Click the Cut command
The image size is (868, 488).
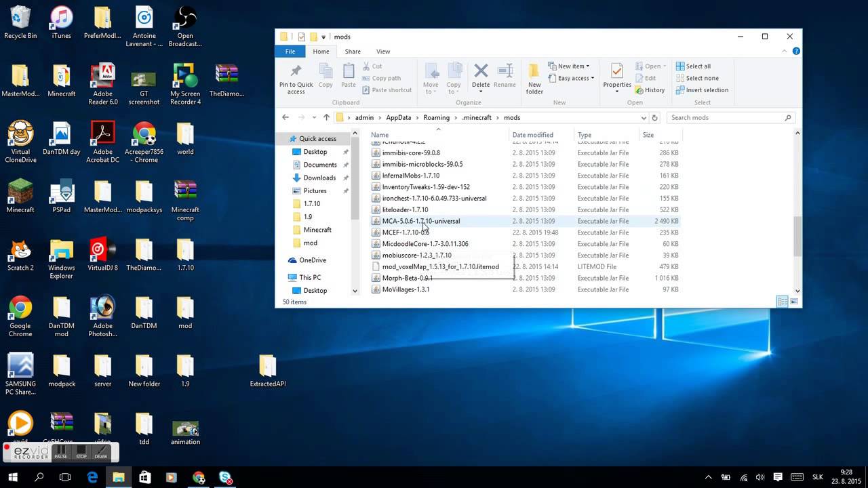click(372, 66)
